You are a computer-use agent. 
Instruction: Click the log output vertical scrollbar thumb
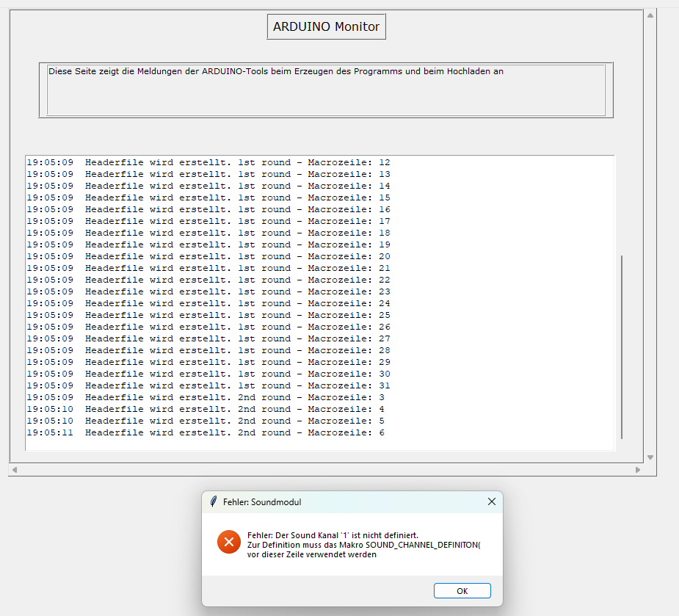point(622,347)
